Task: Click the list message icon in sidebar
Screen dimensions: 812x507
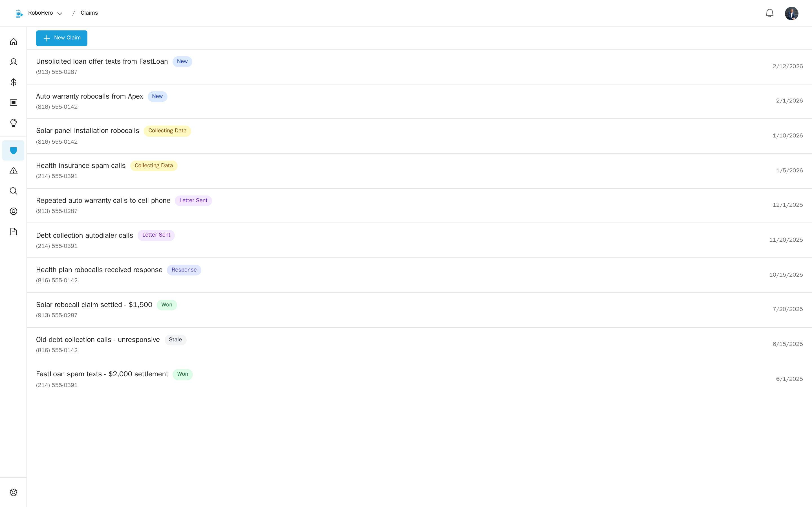Action: (14, 103)
